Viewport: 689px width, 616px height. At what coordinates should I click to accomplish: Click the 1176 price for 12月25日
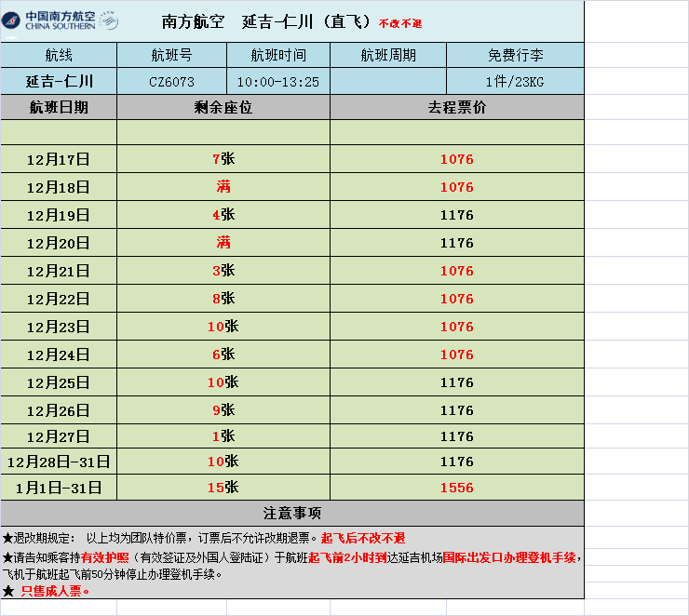click(457, 382)
